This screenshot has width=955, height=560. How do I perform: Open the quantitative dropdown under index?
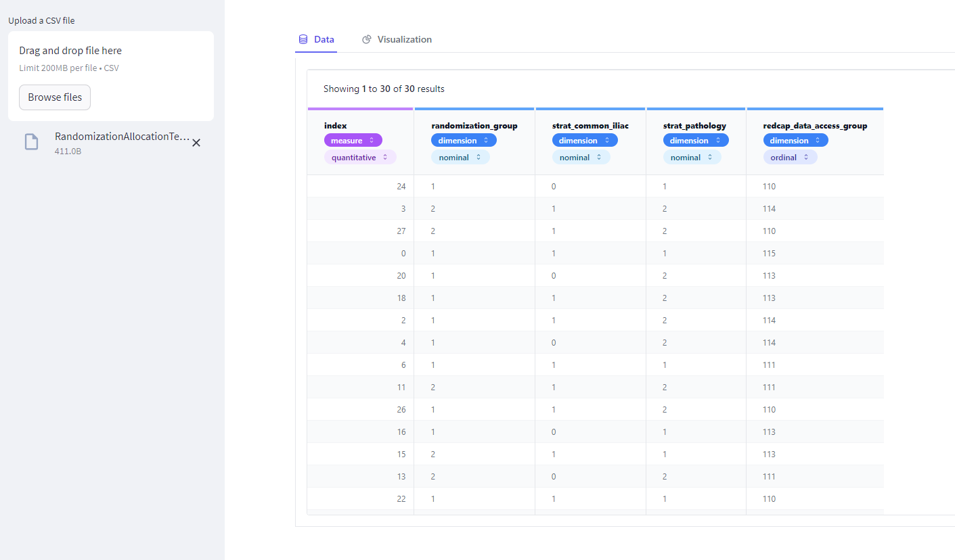(x=359, y=156)
